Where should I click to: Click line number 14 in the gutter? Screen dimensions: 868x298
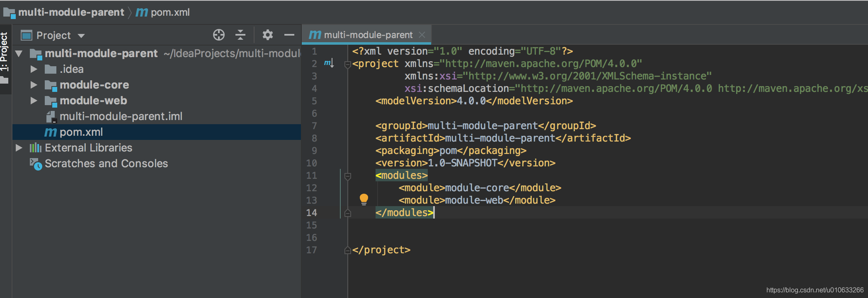coord(311,213)
